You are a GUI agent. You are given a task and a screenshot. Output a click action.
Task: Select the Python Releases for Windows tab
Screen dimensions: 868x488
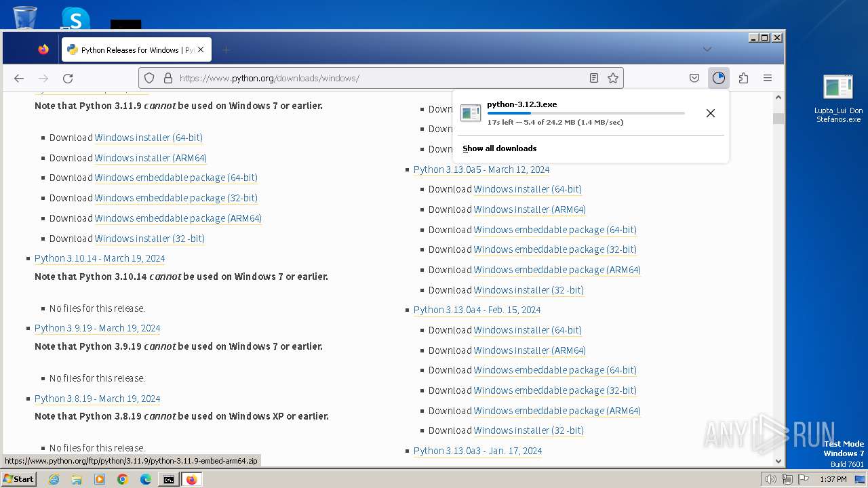pos(136,49)
